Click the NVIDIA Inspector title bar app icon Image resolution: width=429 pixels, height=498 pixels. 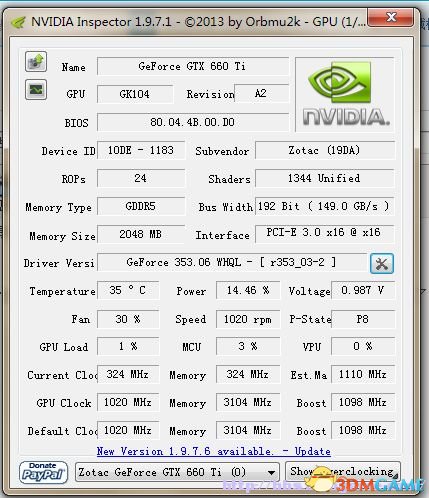(18, 22)
